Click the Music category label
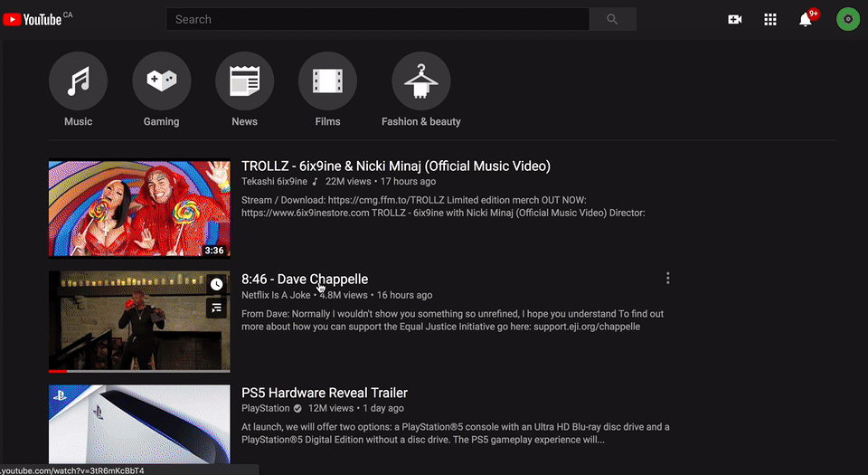Viewport: 868px width, 475px height. click(78, 121)
